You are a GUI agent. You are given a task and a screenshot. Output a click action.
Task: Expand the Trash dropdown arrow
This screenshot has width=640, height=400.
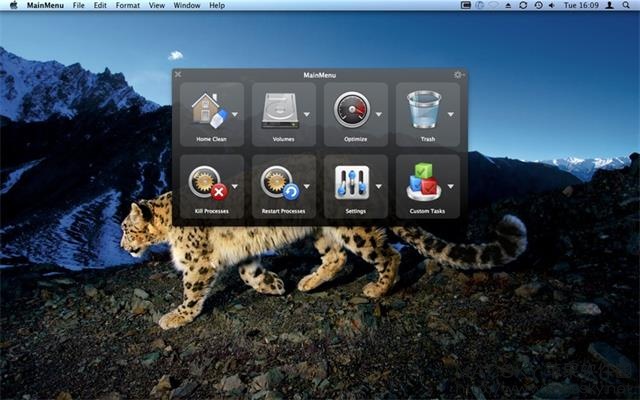tap(451, 115)
